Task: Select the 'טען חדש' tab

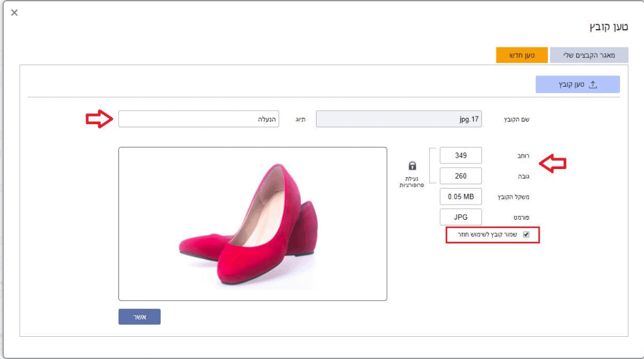Action: pos(522,55)
